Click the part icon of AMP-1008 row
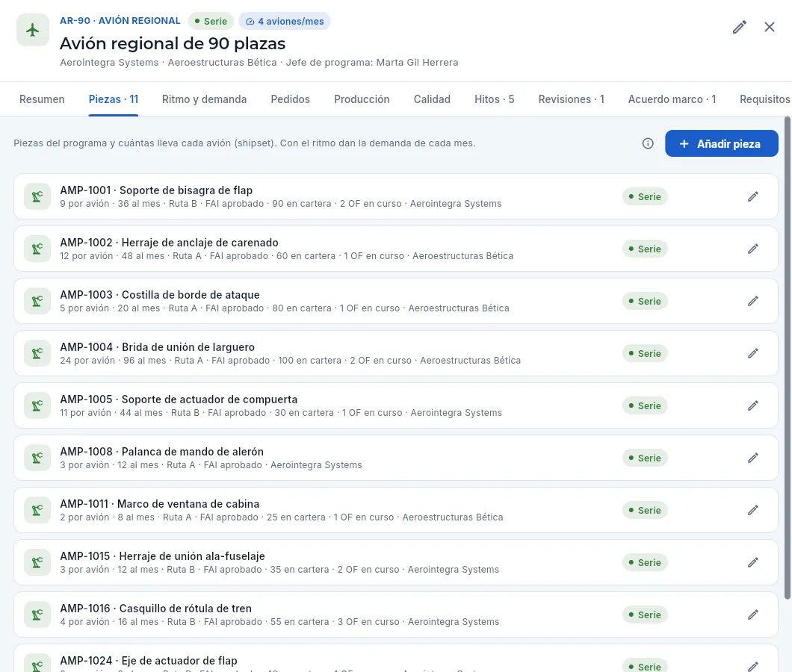Viewport: 792px width, 672px height. click(37, 458)
